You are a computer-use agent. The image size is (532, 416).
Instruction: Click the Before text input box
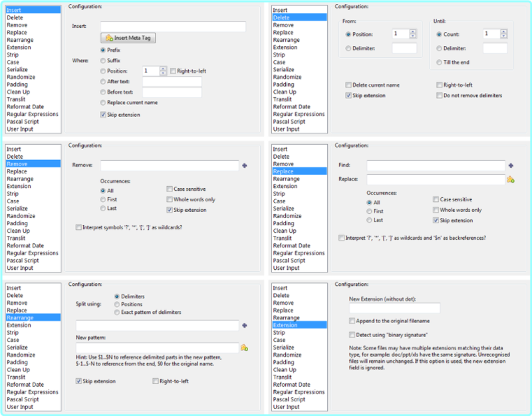click(172, 92)
